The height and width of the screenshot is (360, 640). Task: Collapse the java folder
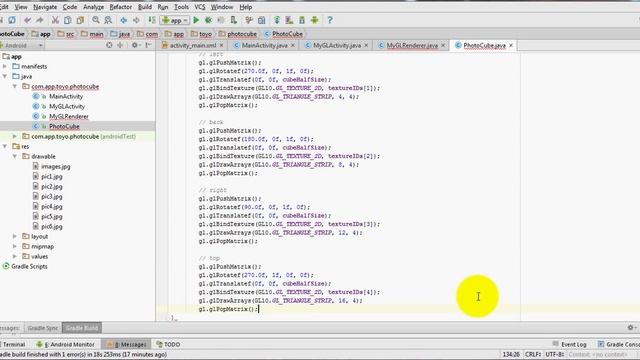point(5,76)
